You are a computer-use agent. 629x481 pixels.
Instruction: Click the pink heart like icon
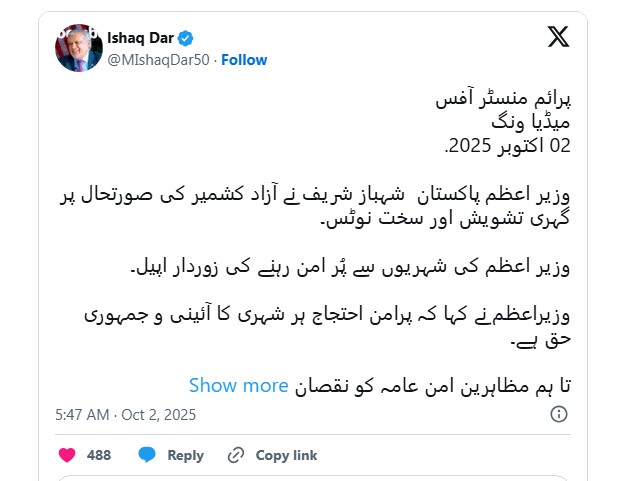click(67, 455)
